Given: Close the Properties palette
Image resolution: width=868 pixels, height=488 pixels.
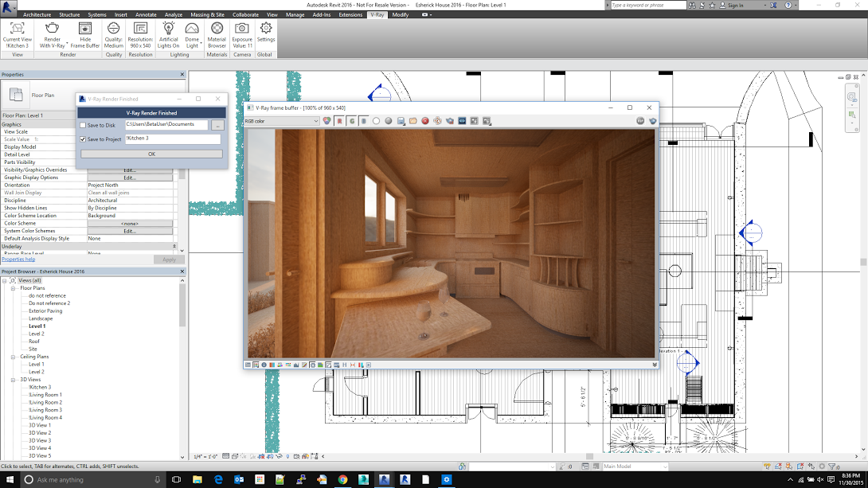Looking at the screenshot, I should [x=182, y=74].
